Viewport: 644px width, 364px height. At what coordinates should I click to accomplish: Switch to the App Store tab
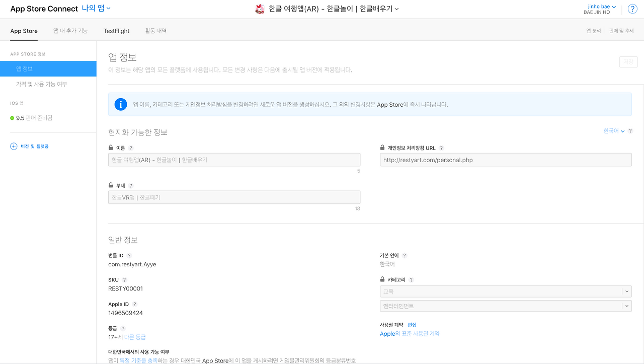(24, 31)
